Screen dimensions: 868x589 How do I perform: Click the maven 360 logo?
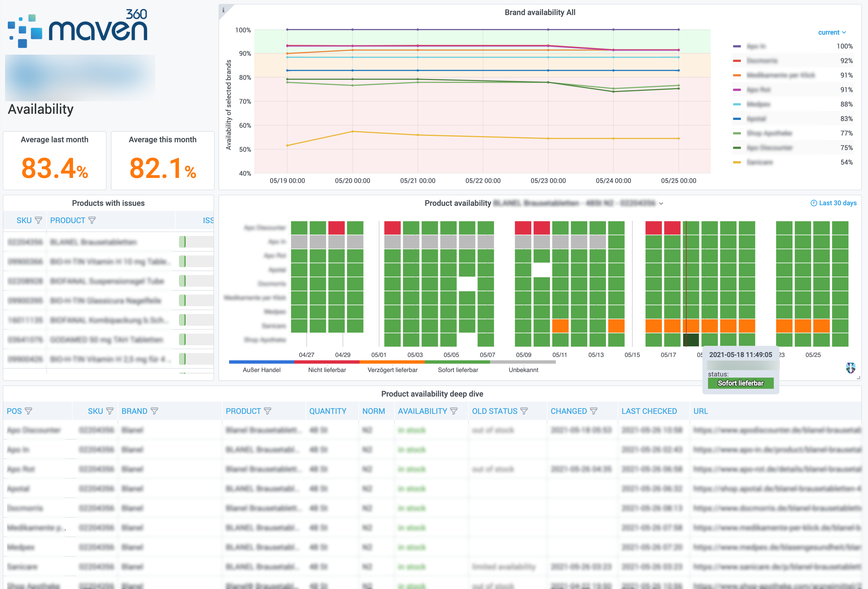click(78, 28)
